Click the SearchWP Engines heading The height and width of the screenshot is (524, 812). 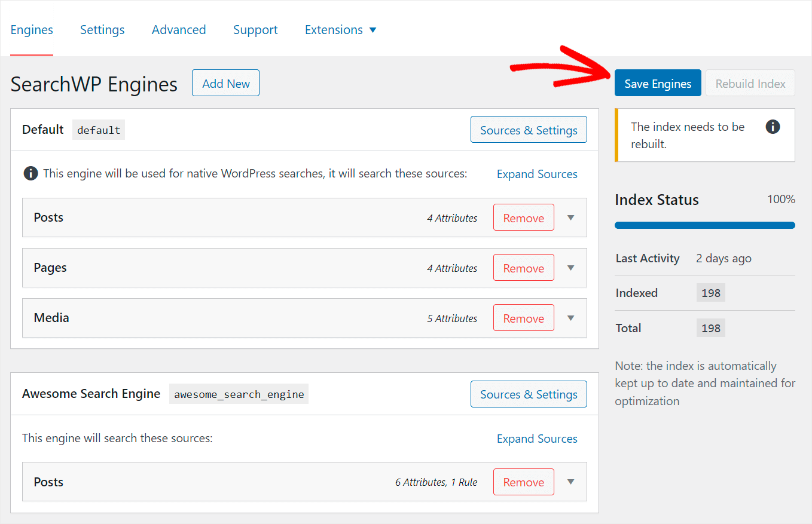[94, 84]
